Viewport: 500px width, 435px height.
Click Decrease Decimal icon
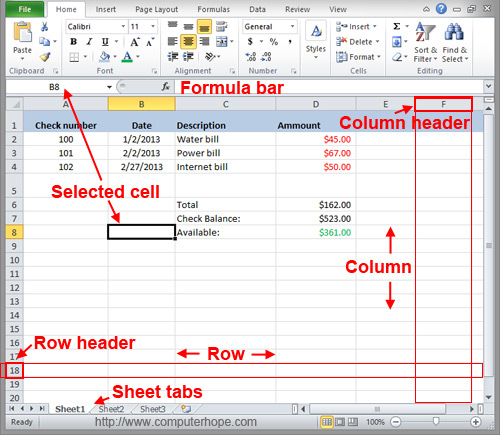coord(266,57)
